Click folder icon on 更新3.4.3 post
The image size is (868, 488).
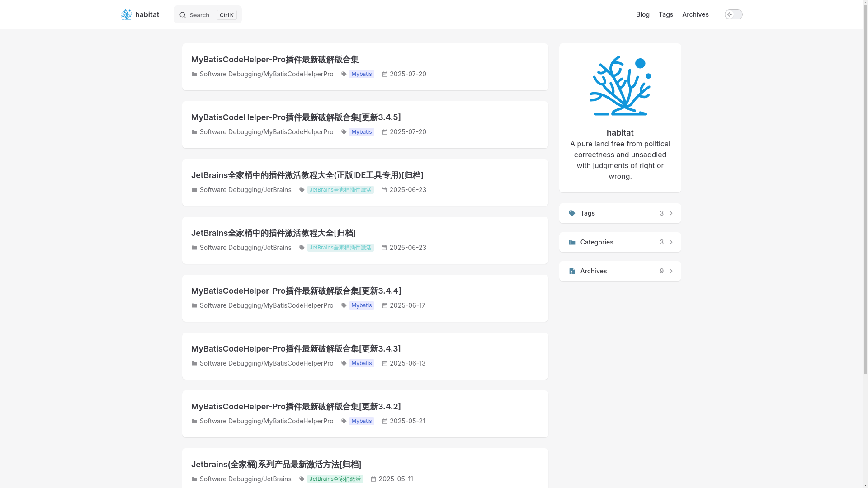pyautogui.click(x=194, y=363)
